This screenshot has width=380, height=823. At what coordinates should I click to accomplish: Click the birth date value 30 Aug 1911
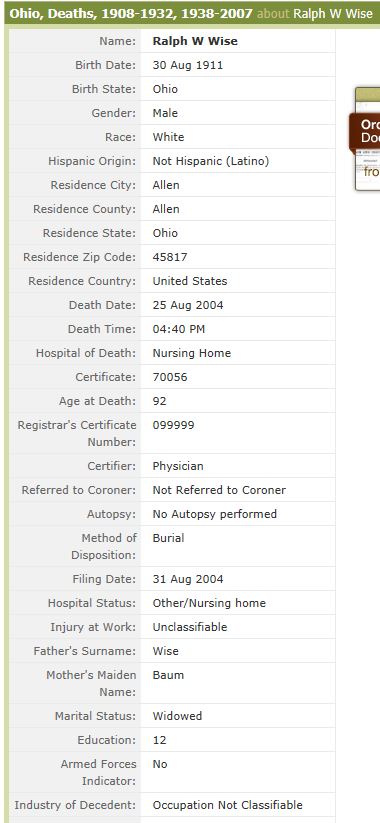(x=187, y=65)
